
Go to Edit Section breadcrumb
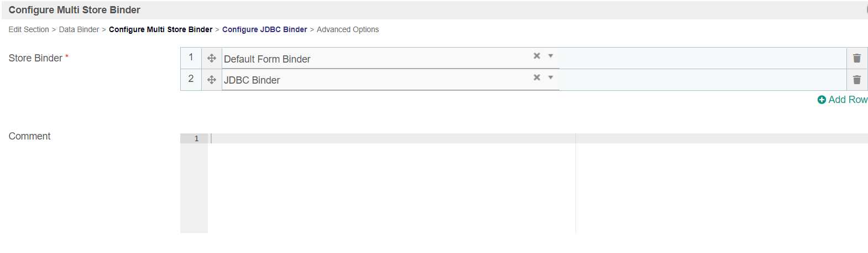click(x=29, y=29)
